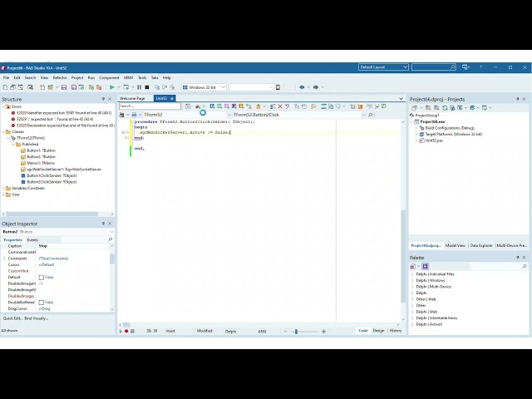Open the Component menu

[x=109, y=77]
